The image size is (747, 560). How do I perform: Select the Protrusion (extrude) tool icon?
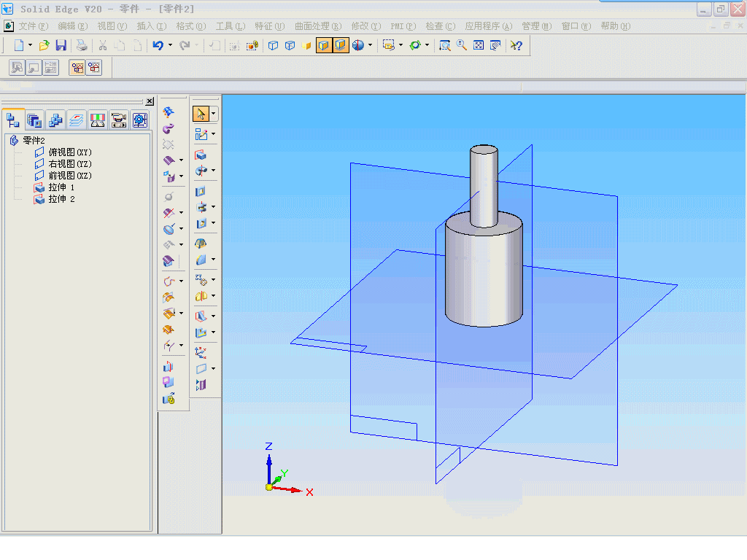coord(201,155)
